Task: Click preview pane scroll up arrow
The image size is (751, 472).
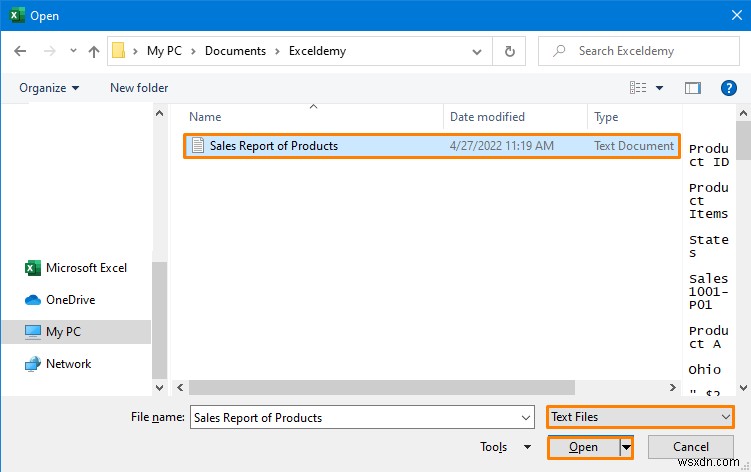Action: coord(743,114)
